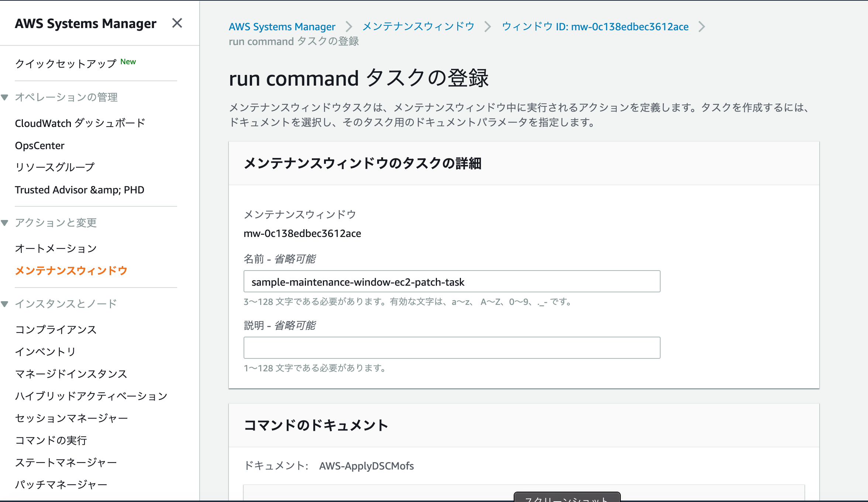Click the 説明 input field

tap(452, 348)
